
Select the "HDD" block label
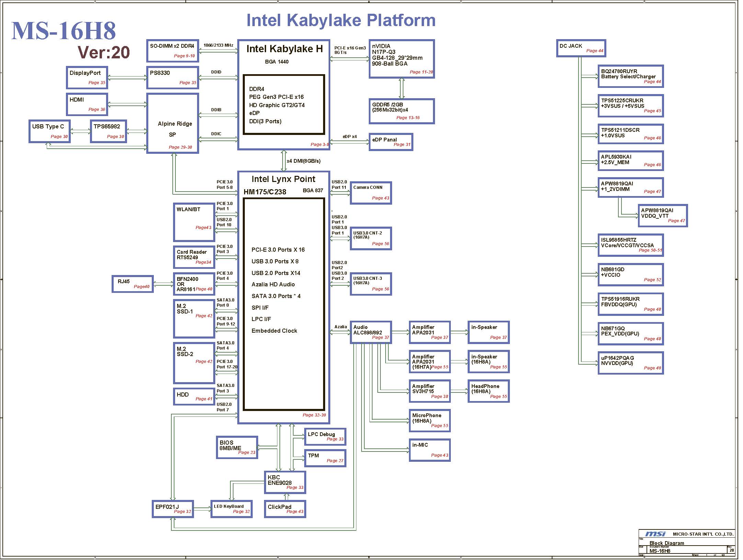183,395
